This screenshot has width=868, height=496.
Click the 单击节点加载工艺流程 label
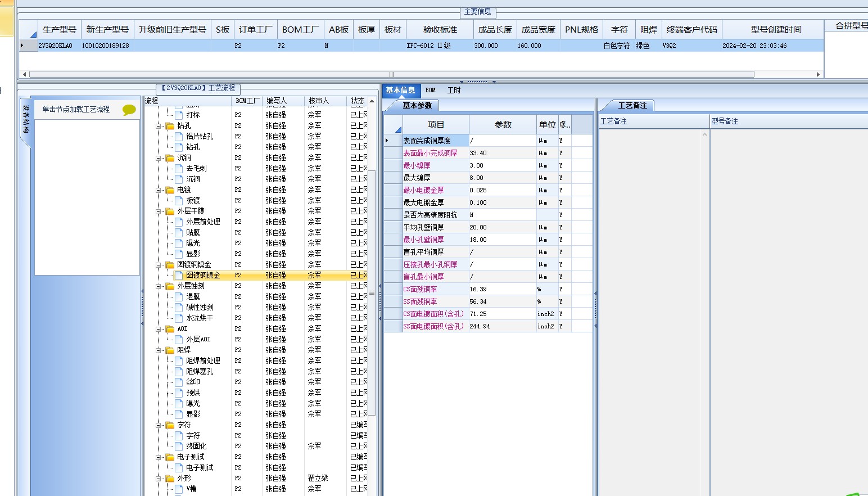[x=76, y=110]
